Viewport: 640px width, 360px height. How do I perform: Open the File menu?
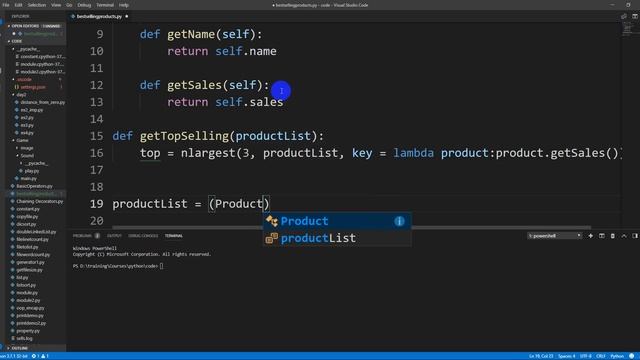point(6,5)
